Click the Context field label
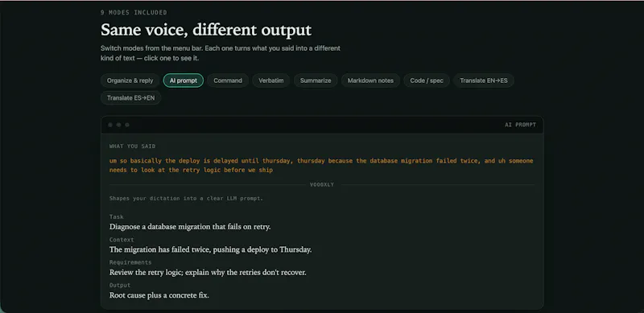 [x=122, y=240]
